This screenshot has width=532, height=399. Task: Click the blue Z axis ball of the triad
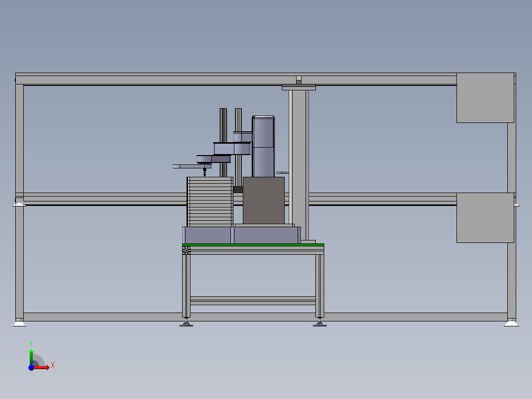click(x=31, y=367)
